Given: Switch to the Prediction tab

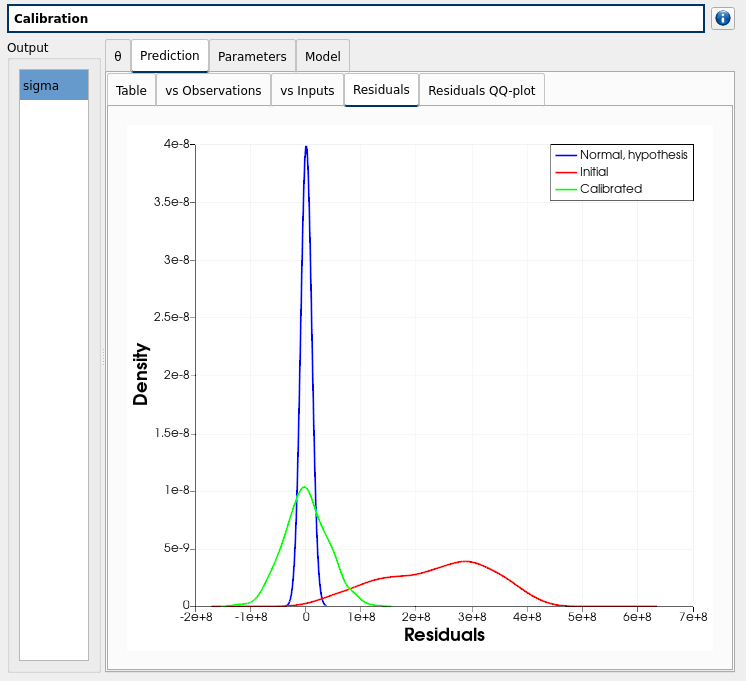Looking at the screenshot, I should pyautogui.click(x=170, y=57).
